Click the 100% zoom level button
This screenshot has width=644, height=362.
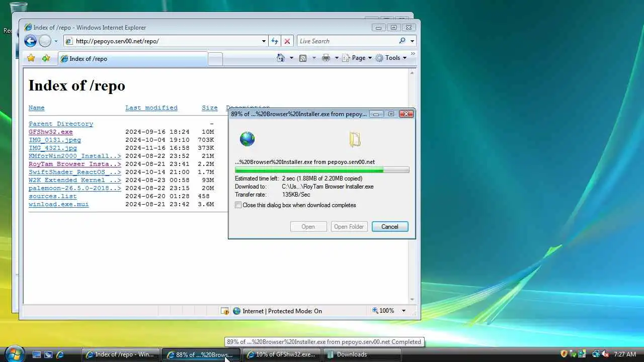pos(383,311)
